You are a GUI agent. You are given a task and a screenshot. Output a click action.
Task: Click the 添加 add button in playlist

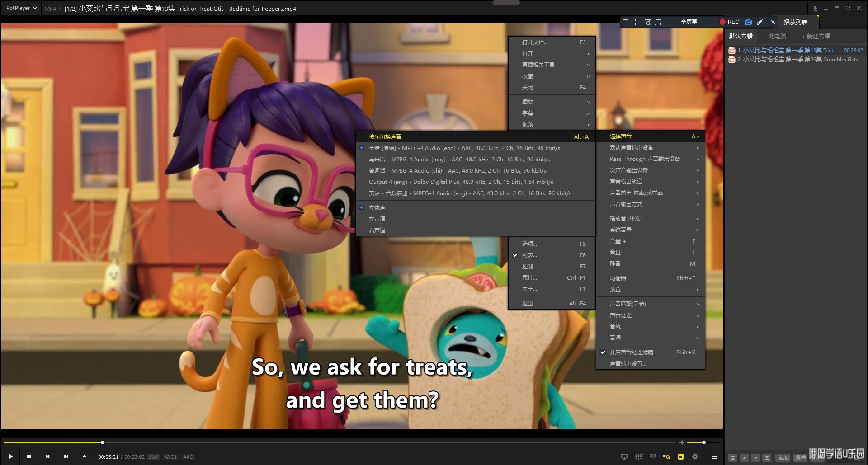(783, 458)
